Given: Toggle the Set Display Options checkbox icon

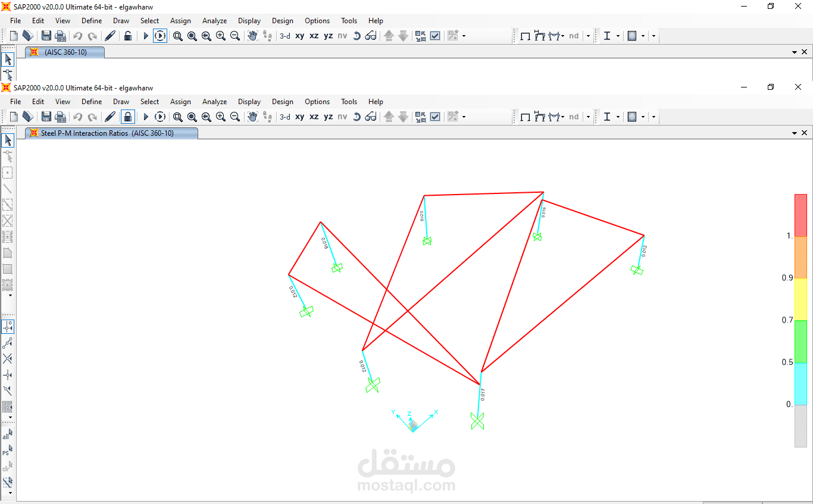Looking at the screenshot, I should [435, 117].
